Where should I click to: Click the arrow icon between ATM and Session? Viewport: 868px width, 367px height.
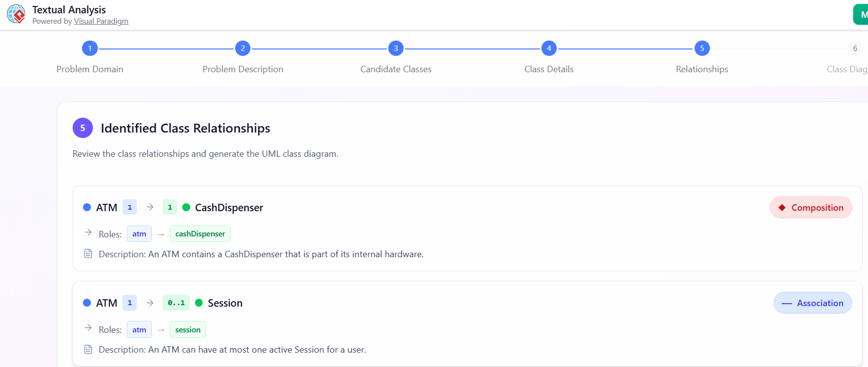point(150,303)
